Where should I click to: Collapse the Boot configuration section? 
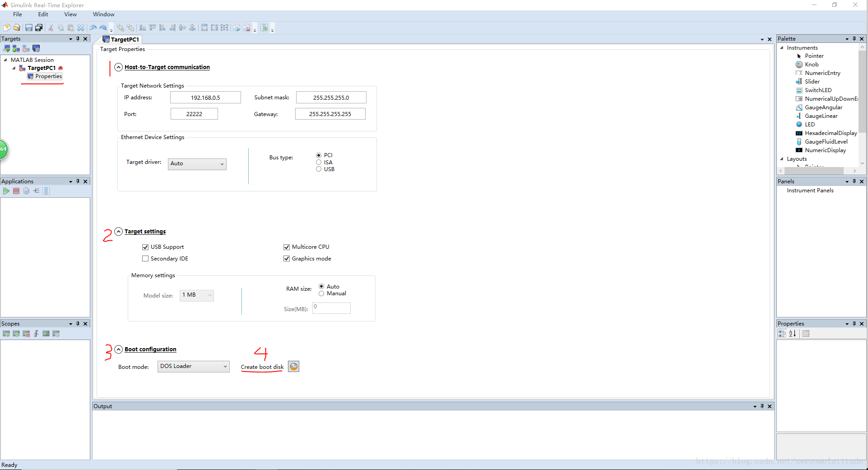click(x=118, y=349)
